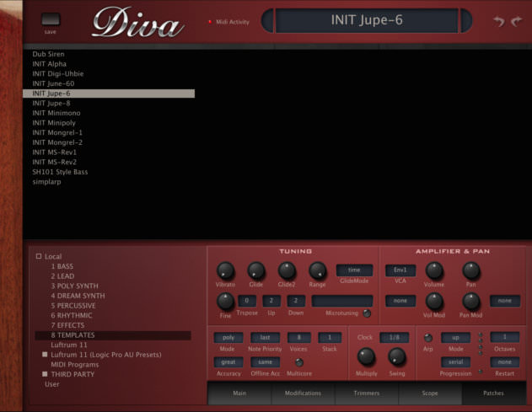Collapse the Local folder checkbox
The width and height of the screenshot is (532, 412).
coord(39,256)
